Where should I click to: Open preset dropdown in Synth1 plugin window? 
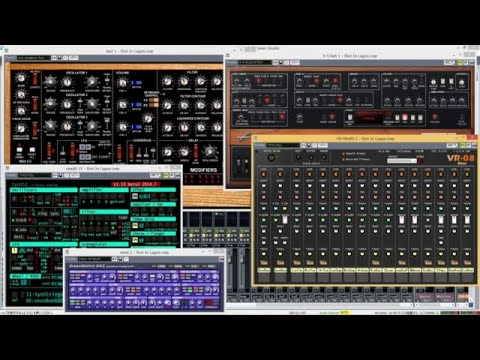34,175
